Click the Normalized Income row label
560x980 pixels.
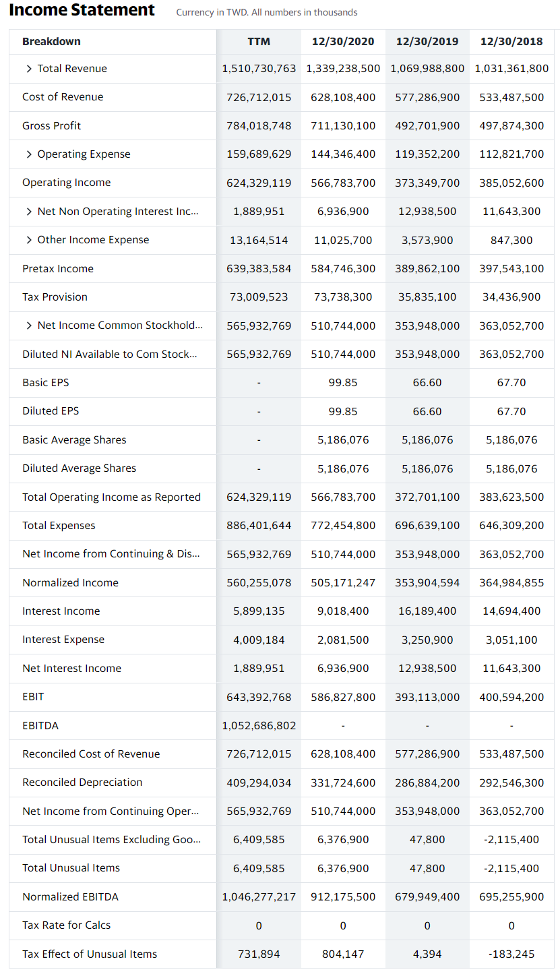pos(70,583)
